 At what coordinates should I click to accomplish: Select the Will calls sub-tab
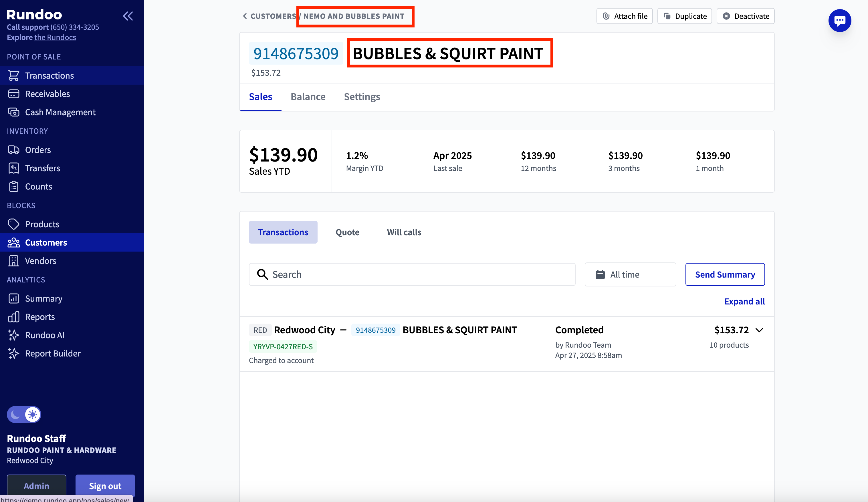tap(404, 232)
